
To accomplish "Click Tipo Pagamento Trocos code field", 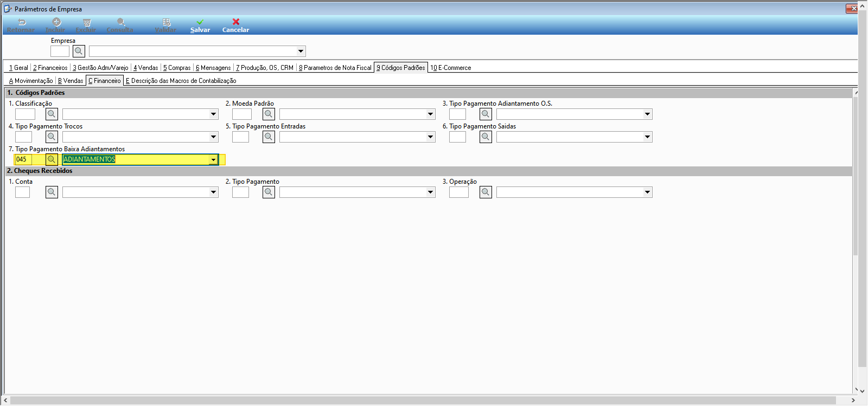I will (x=23, y=137).
